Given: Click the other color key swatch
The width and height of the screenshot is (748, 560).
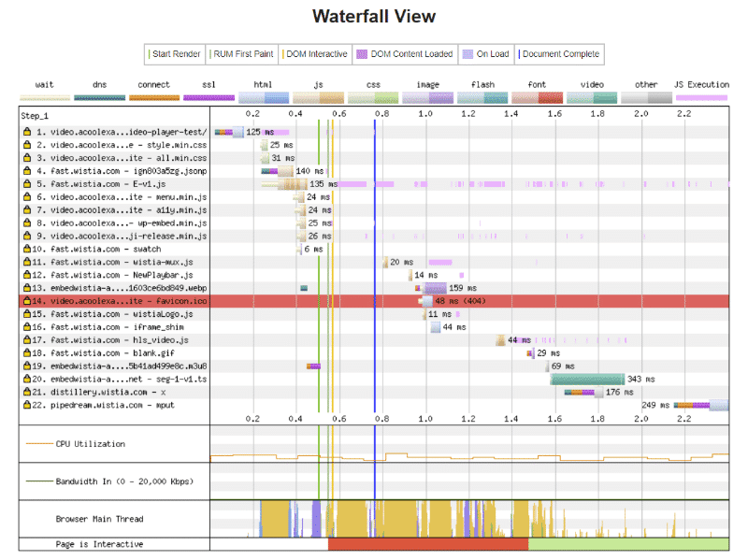Looking at the screenshot, I should (646, 98).
